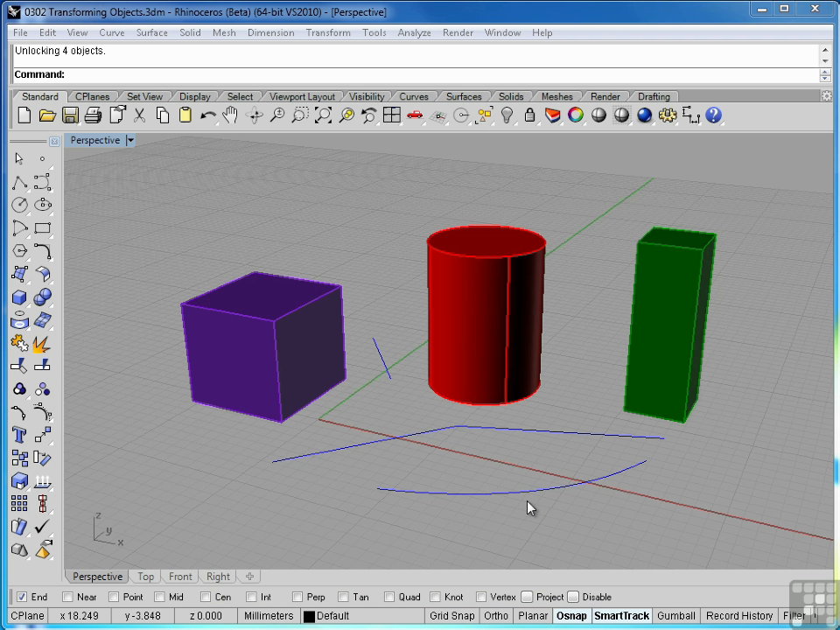
Task: Enable the Tan osnap checkbox
Action: 343,597
